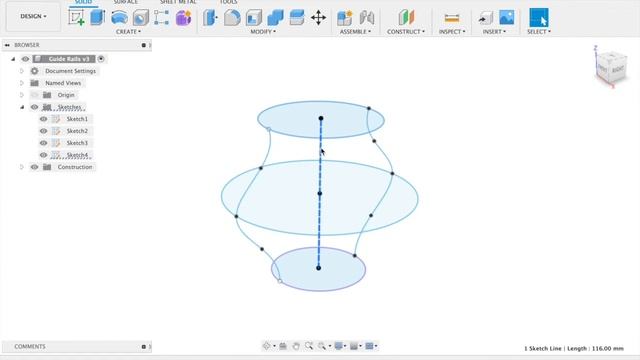
Task: Select the New Component tool
Action: tap(344, 18)
